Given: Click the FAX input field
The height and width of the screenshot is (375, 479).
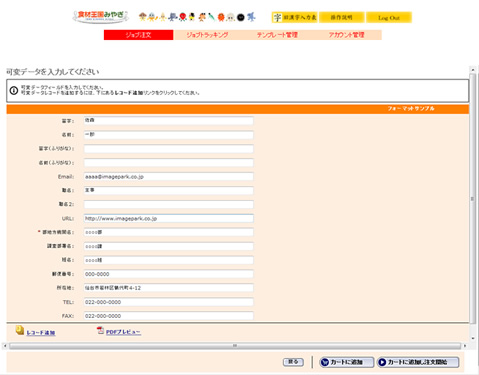Looking at the screenshot, I should click(x=168, y=316).
